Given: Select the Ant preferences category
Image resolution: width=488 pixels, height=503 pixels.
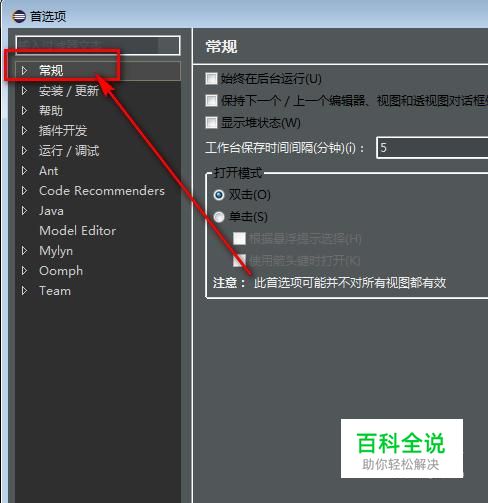Looking at the screenshot, I should click(49, 171).
